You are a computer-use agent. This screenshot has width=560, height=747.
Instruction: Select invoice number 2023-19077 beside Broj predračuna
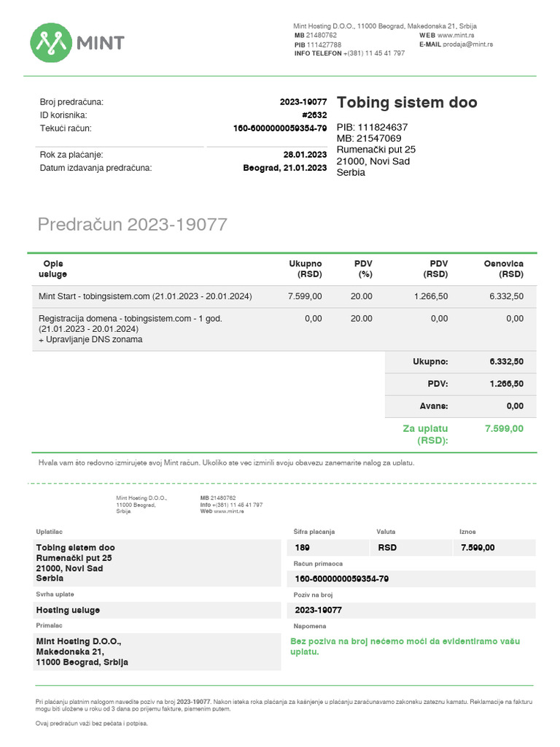tap(303, 102)
